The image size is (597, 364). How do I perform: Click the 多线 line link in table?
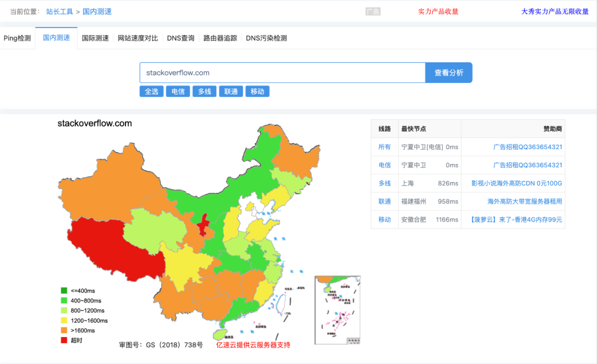click(385, 183)
